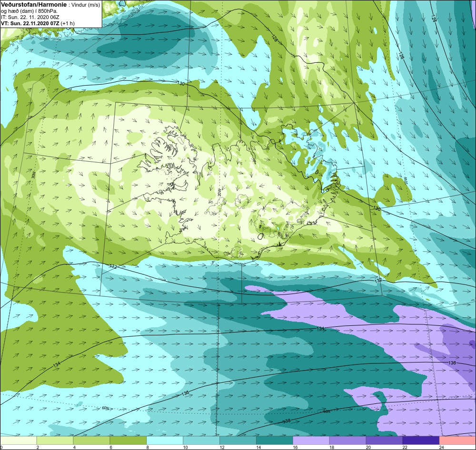Screen dimensions: 476x450
Task: Click the 'VT: Sun. 22.11.2020 07Z (+1 h)' line
Action: 38,23
